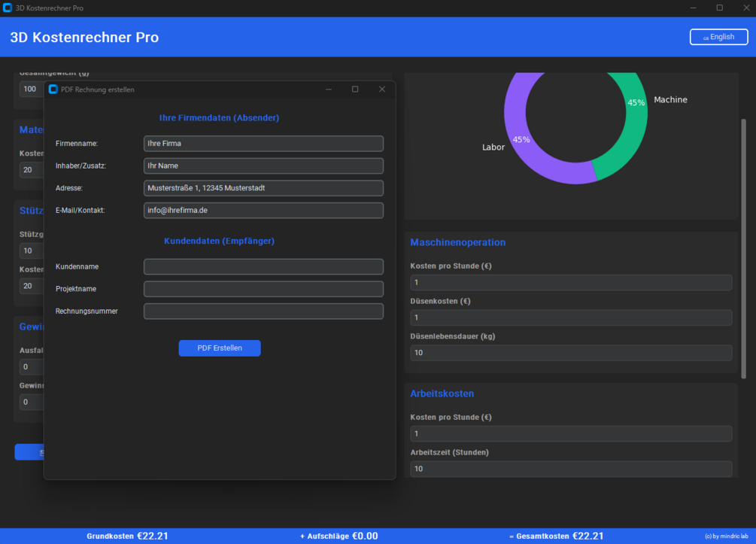
Task: Click the right panel vertical scrollbar
Action: [x=743, y=248]
